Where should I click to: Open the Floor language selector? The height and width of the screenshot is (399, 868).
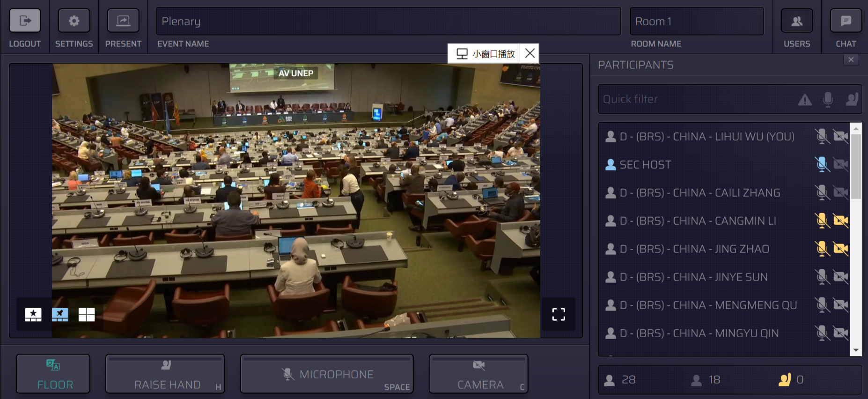click(x=53, y=374)
